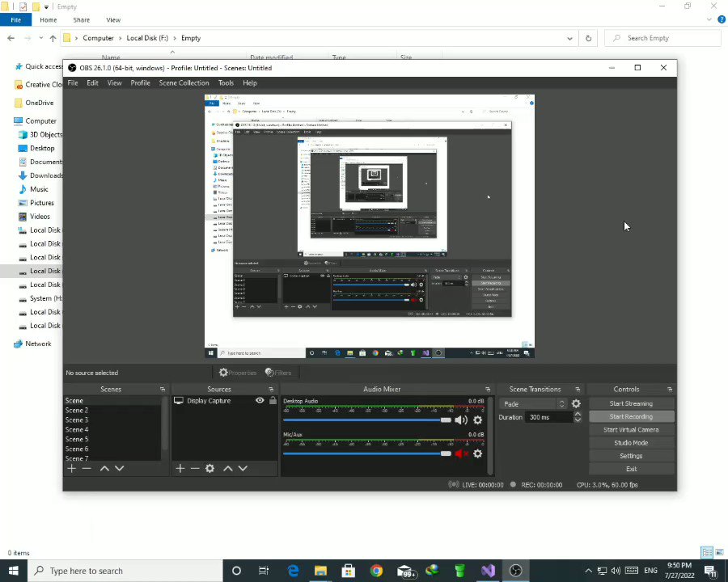The image size is (728, 582).
Task: Add a new scene with plus
Action: coord(71,468)
